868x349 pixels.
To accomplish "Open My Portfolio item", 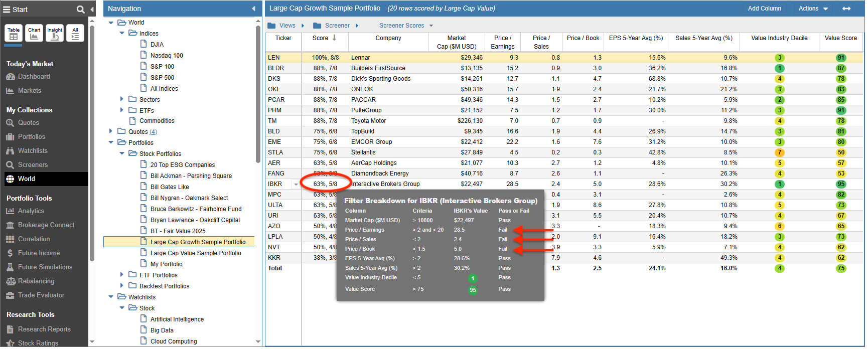I will 167,264.
